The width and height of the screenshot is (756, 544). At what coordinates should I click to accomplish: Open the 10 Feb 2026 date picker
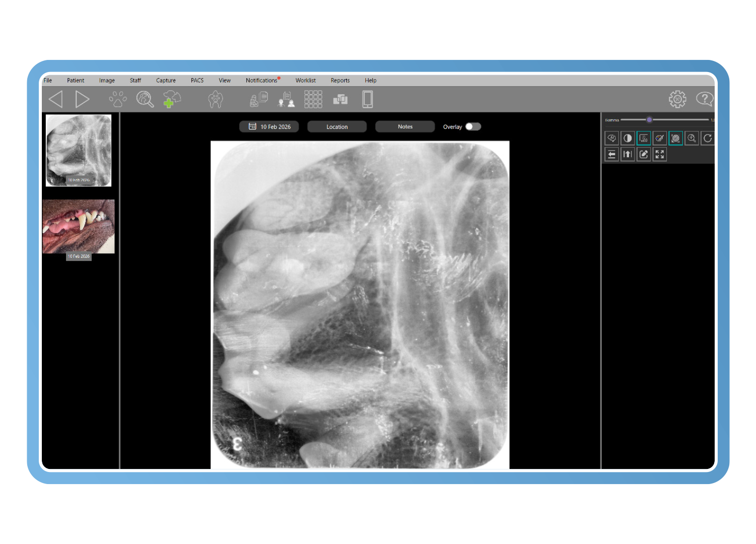[x=269, y=127]
